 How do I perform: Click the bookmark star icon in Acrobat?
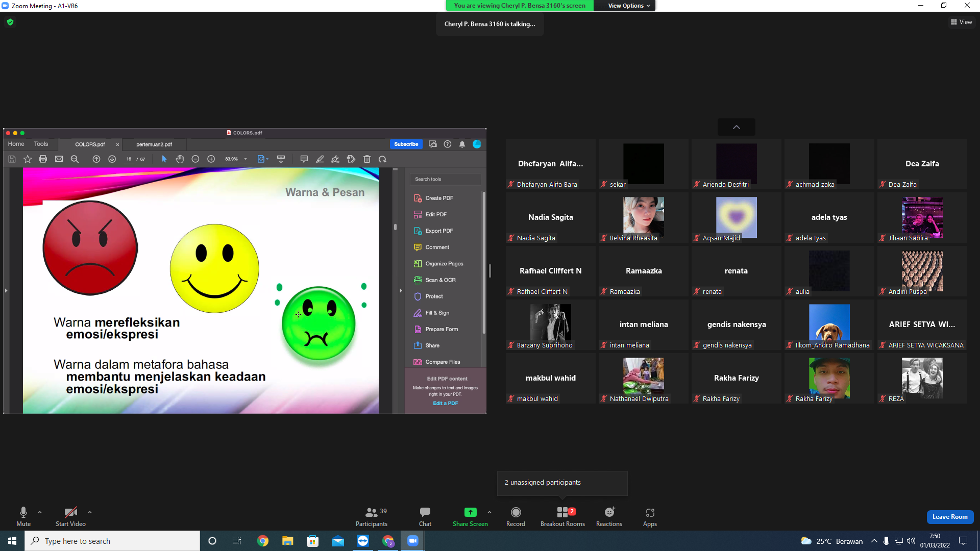[28, 159]
